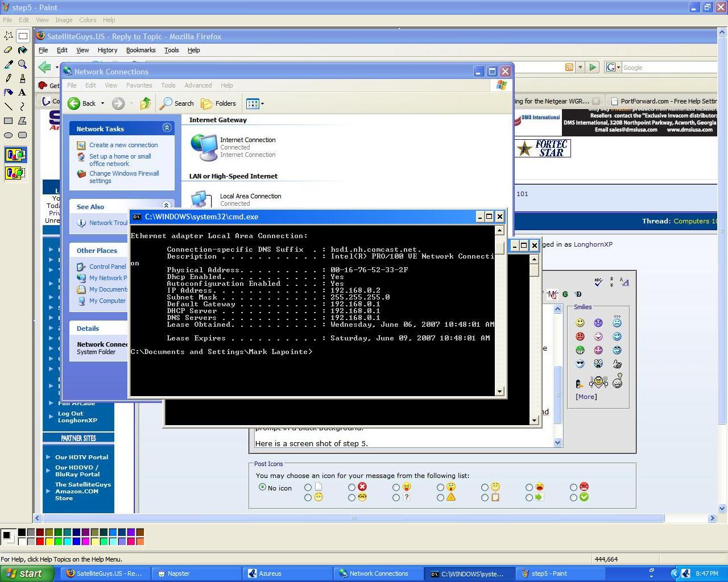Screen dimensions: 728x582
Task: Expand hidden system tray icons arrow
Action: [x=675, y=573]
